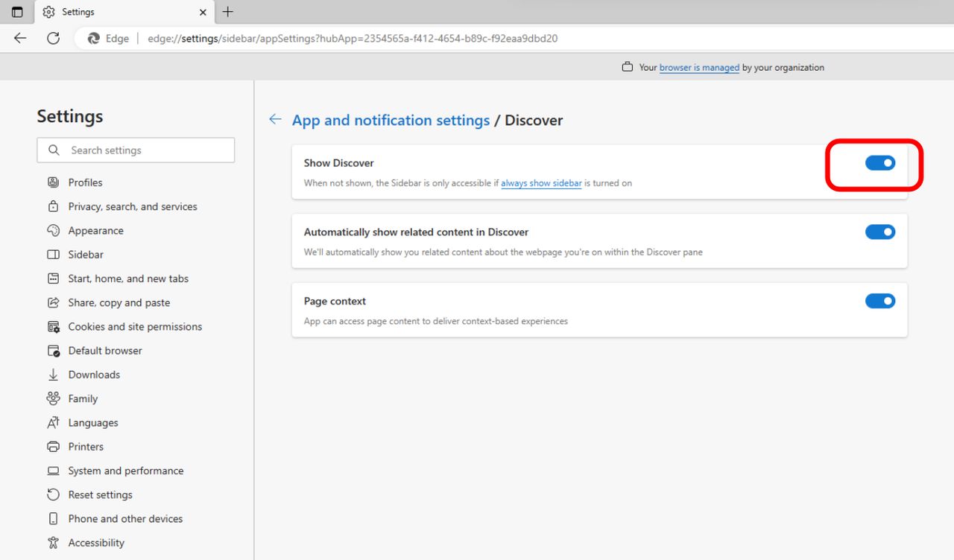Viewport: 954px width, 560px height.
Task: Open Languages settings
Action: pos(93,422)
